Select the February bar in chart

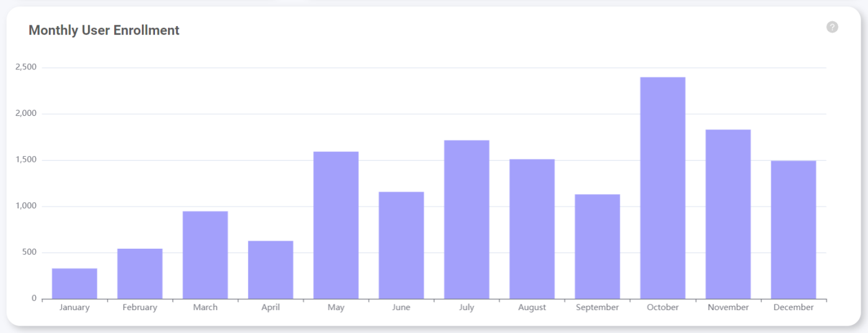(139, 273)
